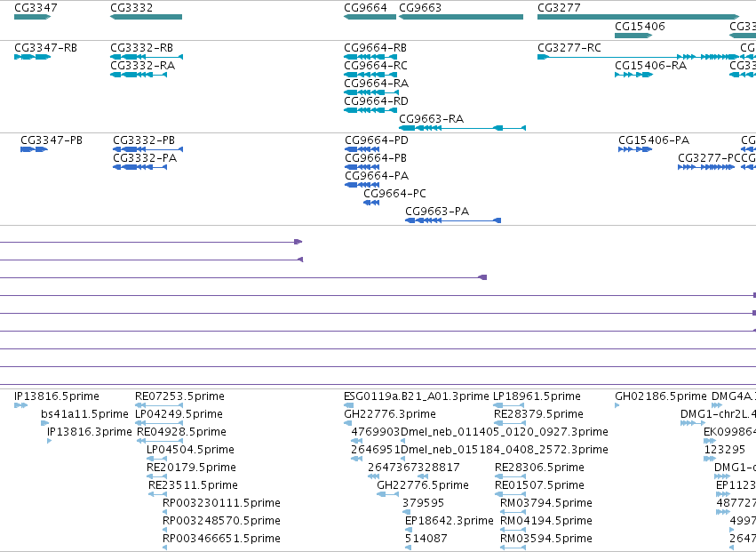The image size is (756, 552).
Task: Select the feature labeled 123295
Action: click(x=724, y=450)
